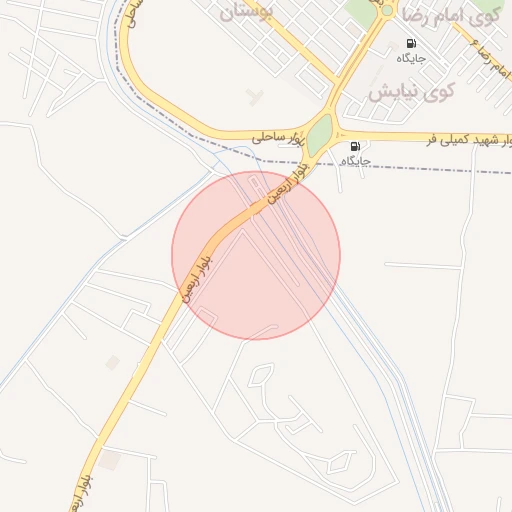The width and height of the screenshot is (512, 512).
Task: Click the کوی امام رضا neighborhood label
Action: (451, 15)
